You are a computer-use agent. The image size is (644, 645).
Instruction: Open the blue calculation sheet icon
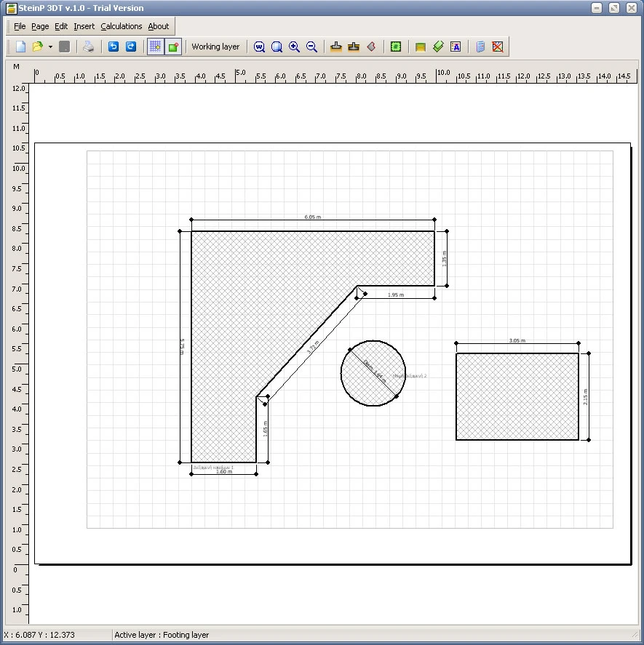[480, 47]
